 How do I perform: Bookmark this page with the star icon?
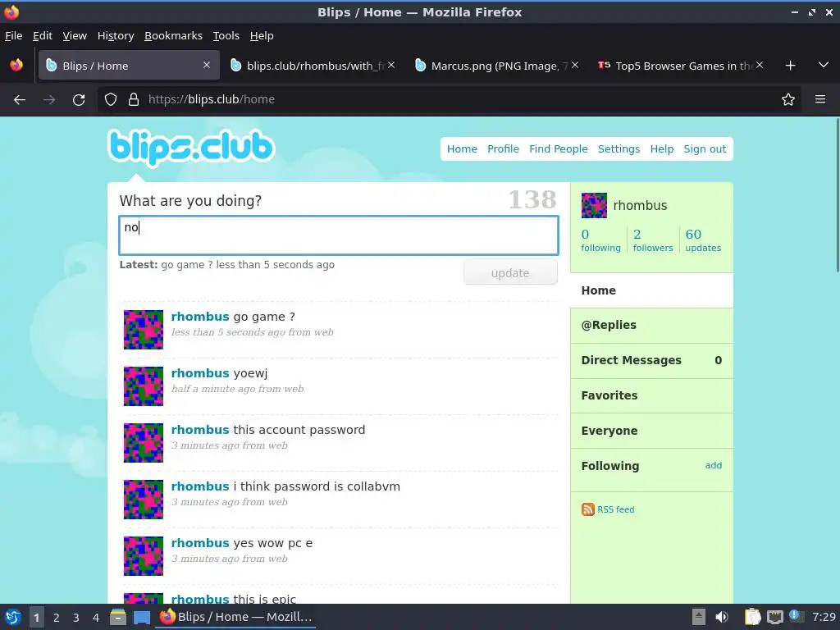point(788,99)
